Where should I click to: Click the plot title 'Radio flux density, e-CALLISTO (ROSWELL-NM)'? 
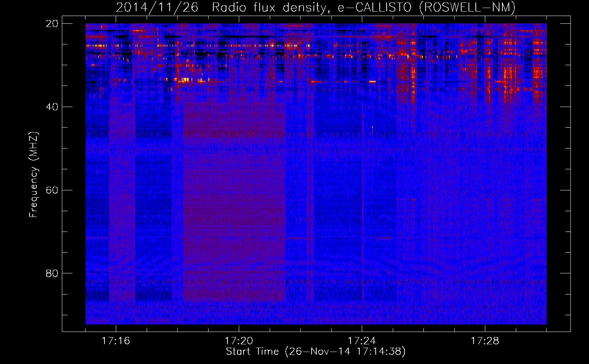click(364, 7)
